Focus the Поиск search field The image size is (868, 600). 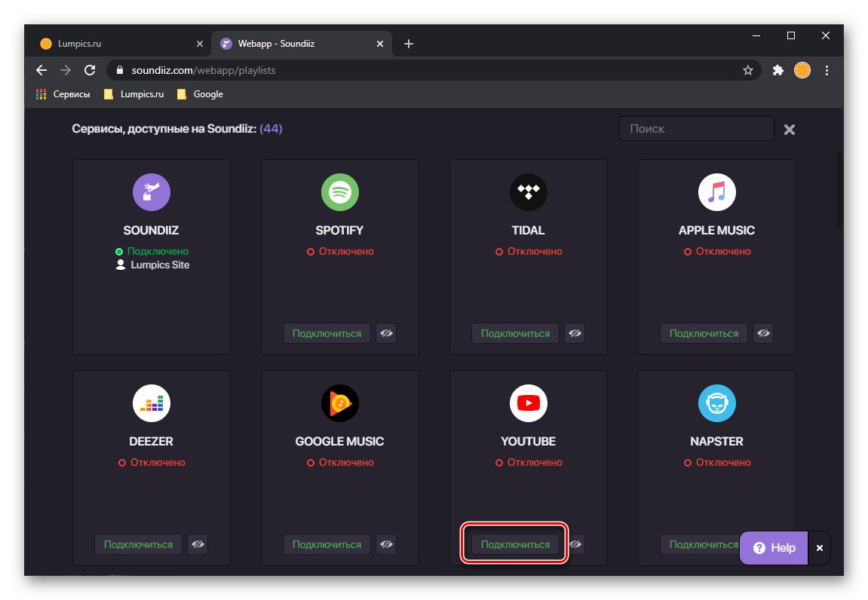click(696, 128)
